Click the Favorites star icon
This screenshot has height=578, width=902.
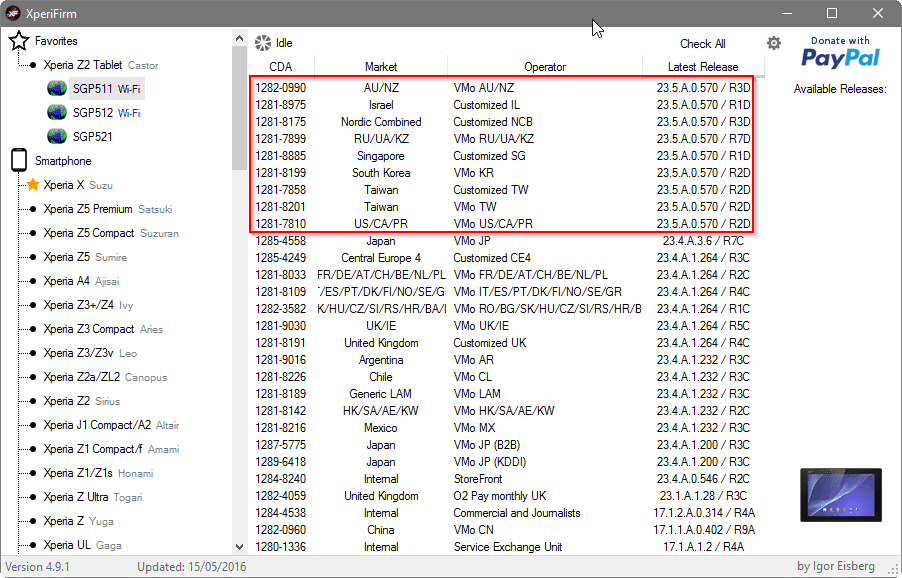19,41
